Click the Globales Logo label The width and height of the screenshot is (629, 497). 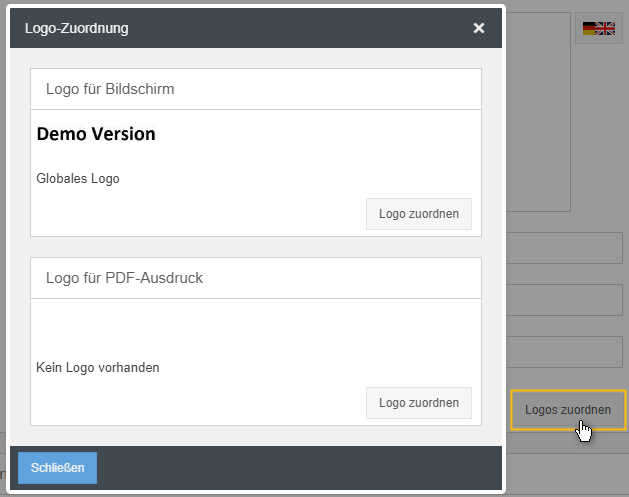point(78,179)
